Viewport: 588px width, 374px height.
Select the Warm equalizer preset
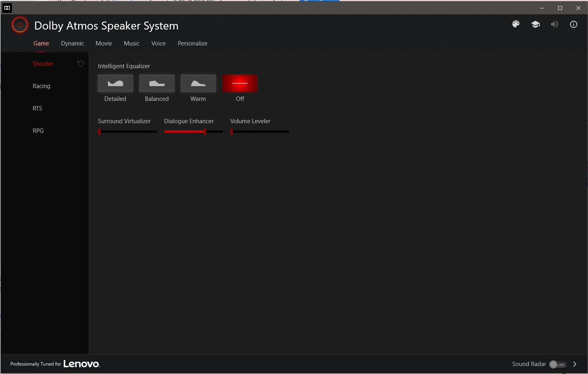[198, 83]
